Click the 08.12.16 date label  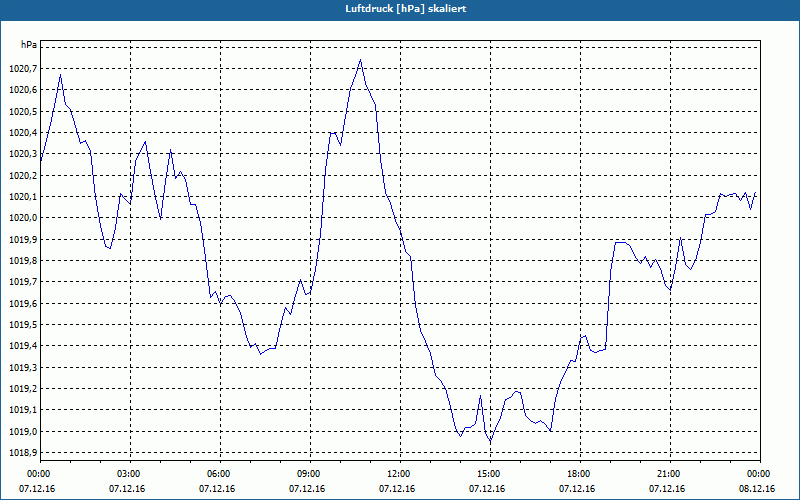coord(757,489)
